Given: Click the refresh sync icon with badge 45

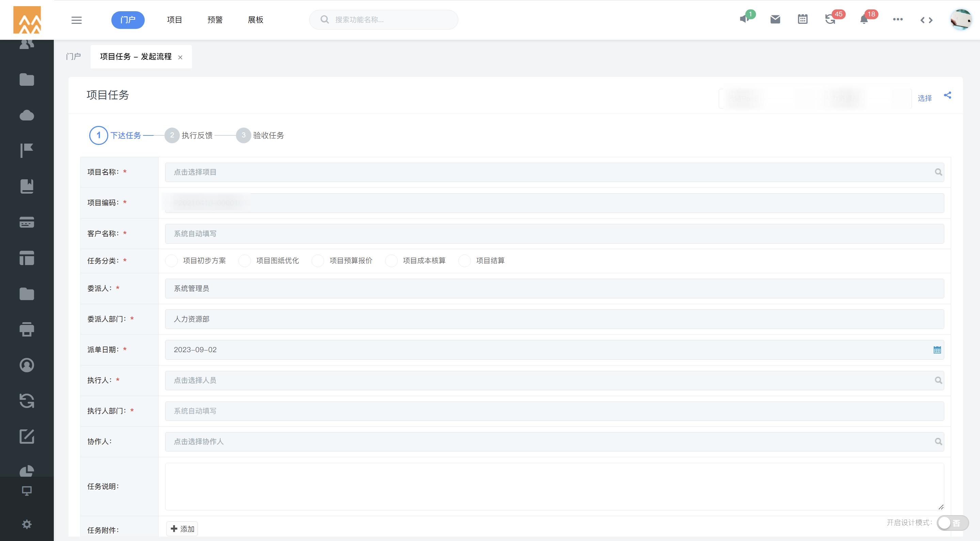Looking at the screenshot, I should point(830,19).
